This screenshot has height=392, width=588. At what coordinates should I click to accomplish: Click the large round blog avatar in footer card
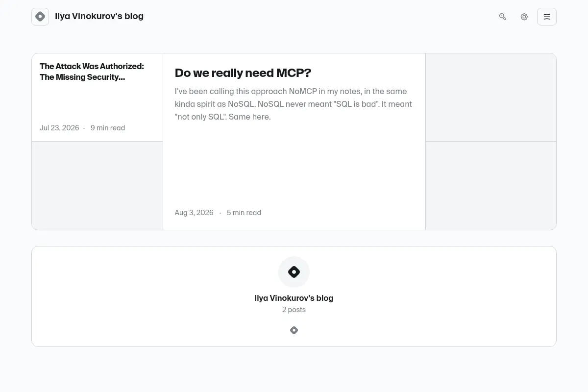294,272
